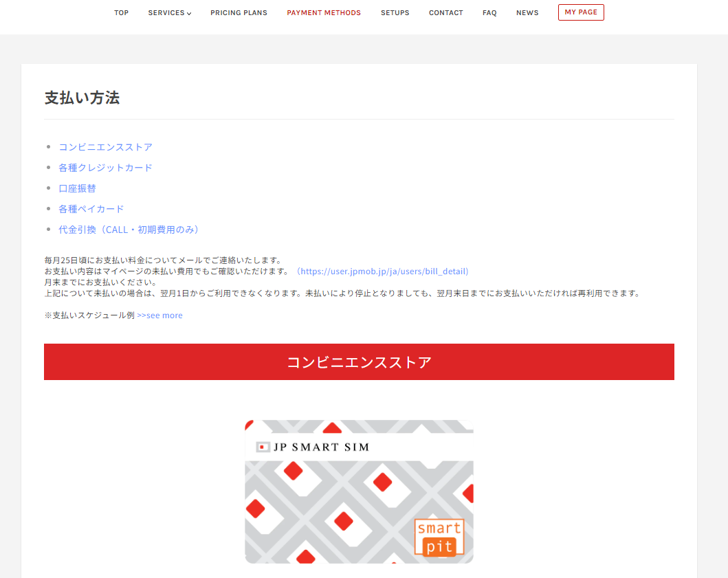Click the >>see more link
The image size is (728, 578).
159,315
